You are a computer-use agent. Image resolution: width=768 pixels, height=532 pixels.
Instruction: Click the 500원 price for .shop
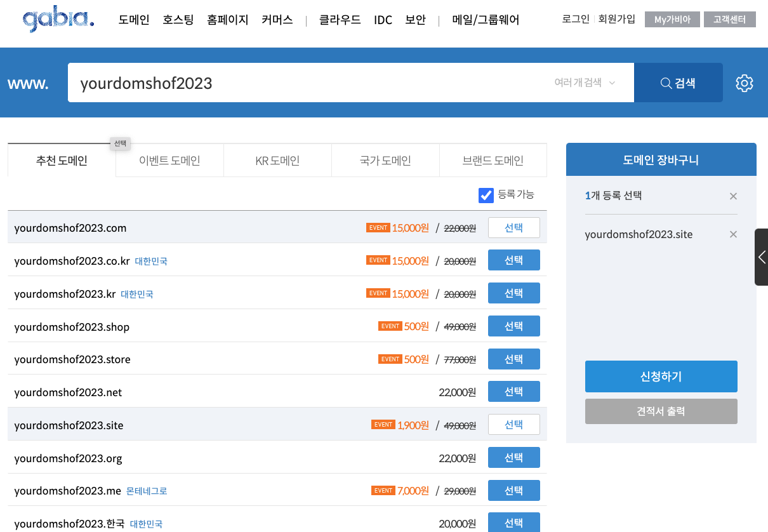(416, 326)
